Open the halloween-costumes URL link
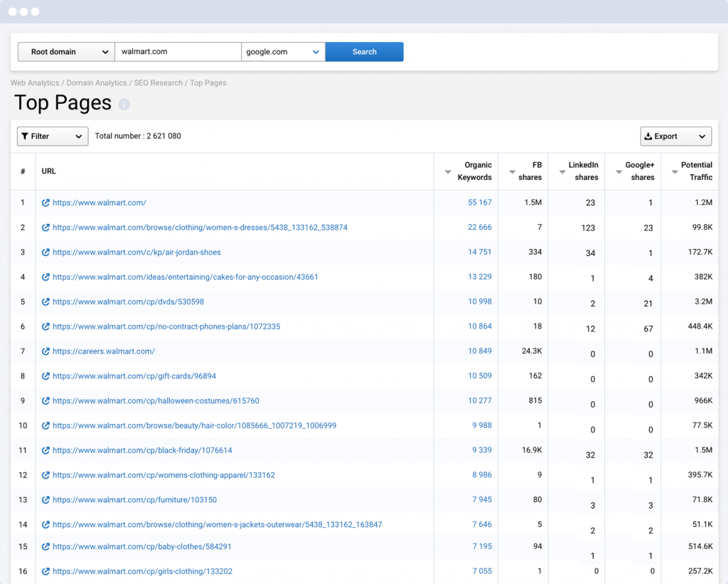 pyautogui.click(x=156, y=401)
